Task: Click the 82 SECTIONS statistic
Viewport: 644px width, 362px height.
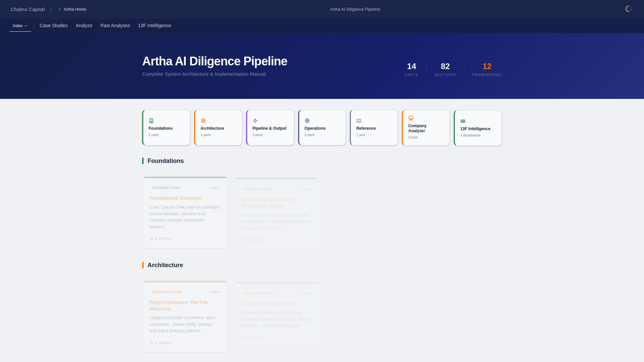Action: pos(445,69)
